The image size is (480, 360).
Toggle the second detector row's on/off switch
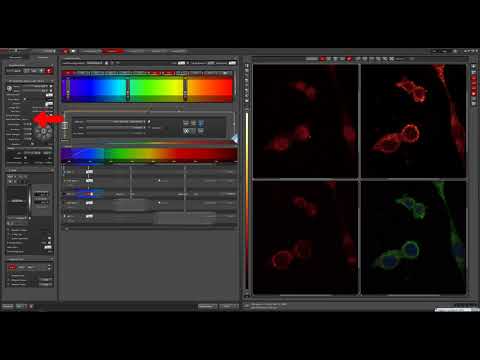coord(89,181)
